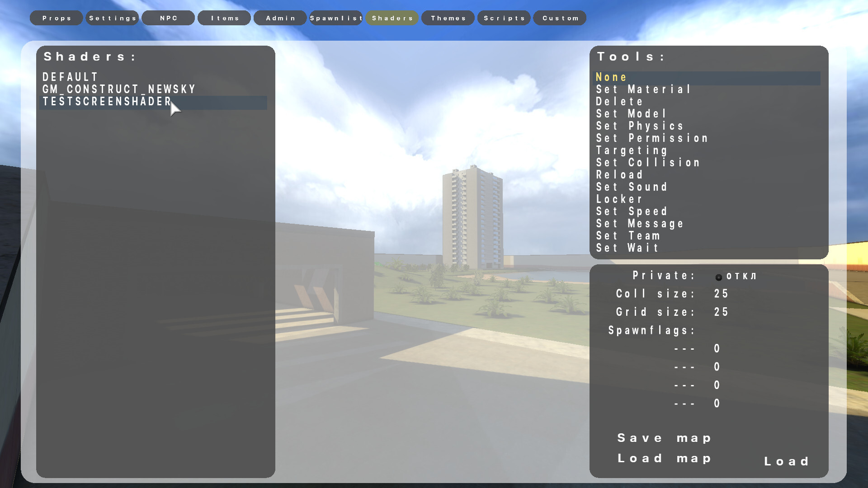Select the Set Material tool
Screen dimensions: 868x488
(x=643, y=89)
